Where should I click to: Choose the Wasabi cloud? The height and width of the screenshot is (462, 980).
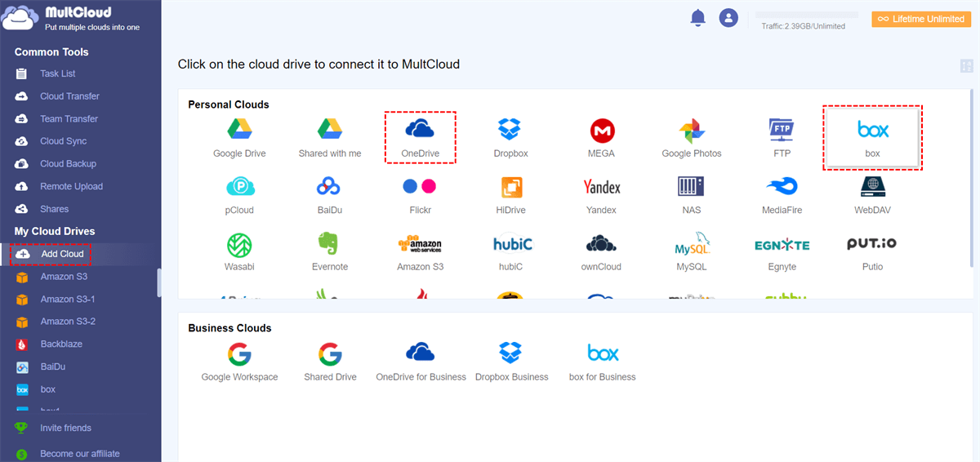pyautogui.click(x=239, y=251)
